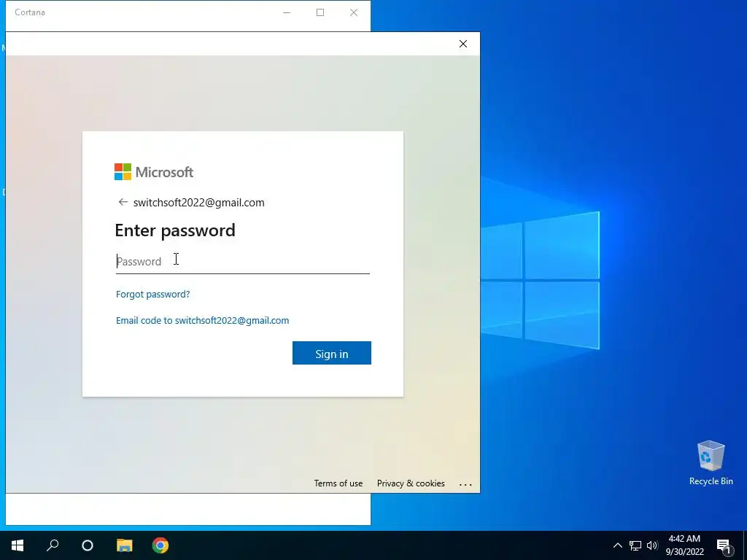
Task: Close the Microsoft sign-in dialog
Action: pos(463,44)
